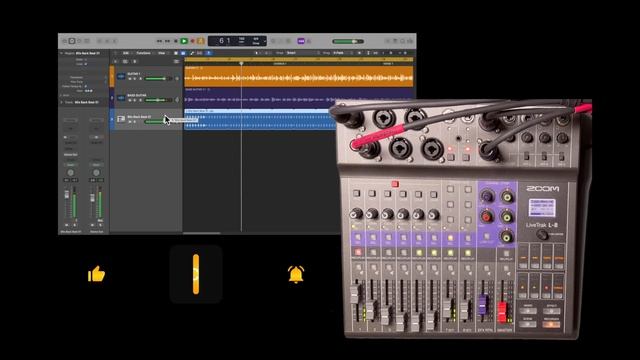The height and width of the screenshot is (360, 640).
Task: Open Quick Help from the control bar
Action: (80, 41)
